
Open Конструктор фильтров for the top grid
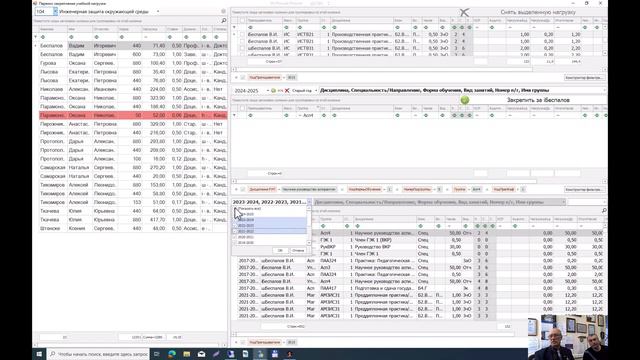click(x=584, y=77)
